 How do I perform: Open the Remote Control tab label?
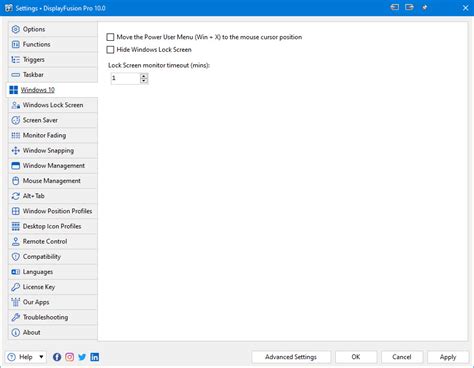pyautogui.click(x=45, y=241)
